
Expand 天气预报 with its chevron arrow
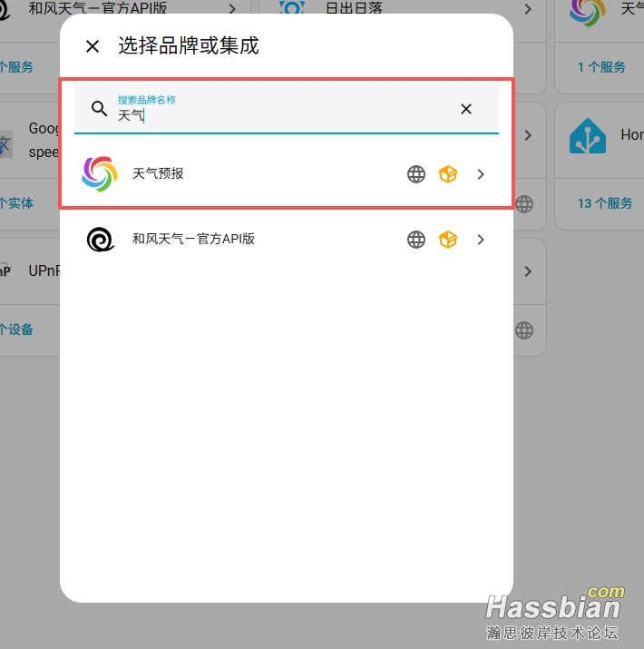pyautogui.click(x=480, y=174)
